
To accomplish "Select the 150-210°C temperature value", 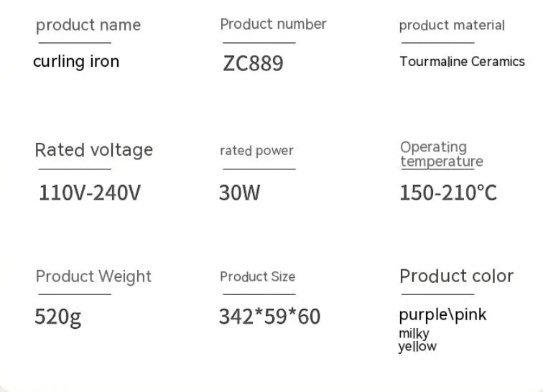I will [x=448, y=193].
